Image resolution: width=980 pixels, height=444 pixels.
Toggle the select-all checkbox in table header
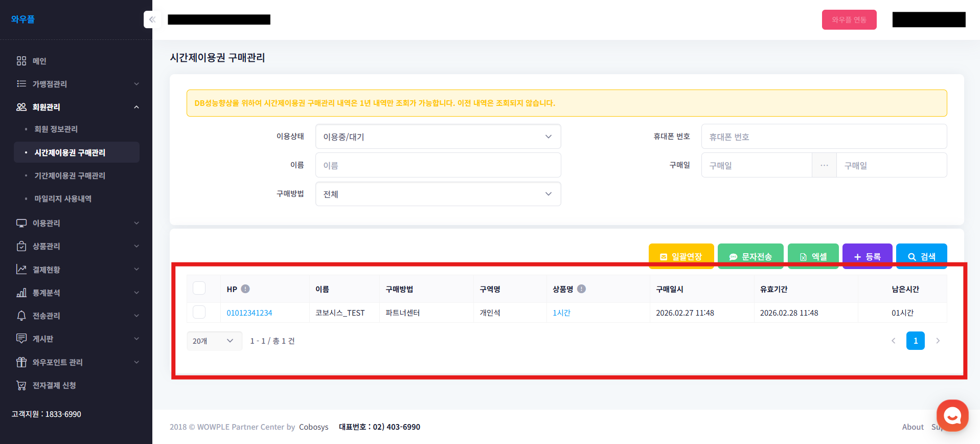pyautogui.click(x=199, y=288)
